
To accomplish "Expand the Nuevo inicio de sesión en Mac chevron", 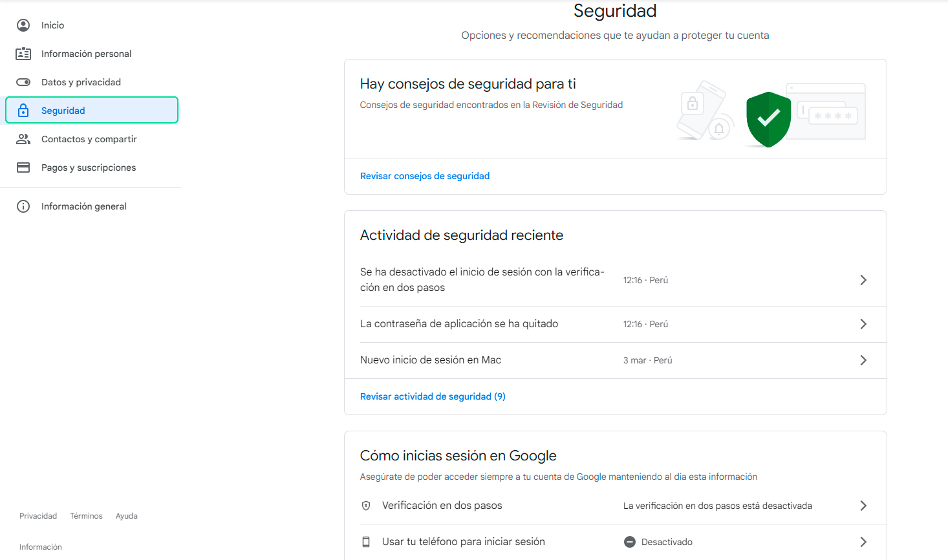I will (863, 360).
